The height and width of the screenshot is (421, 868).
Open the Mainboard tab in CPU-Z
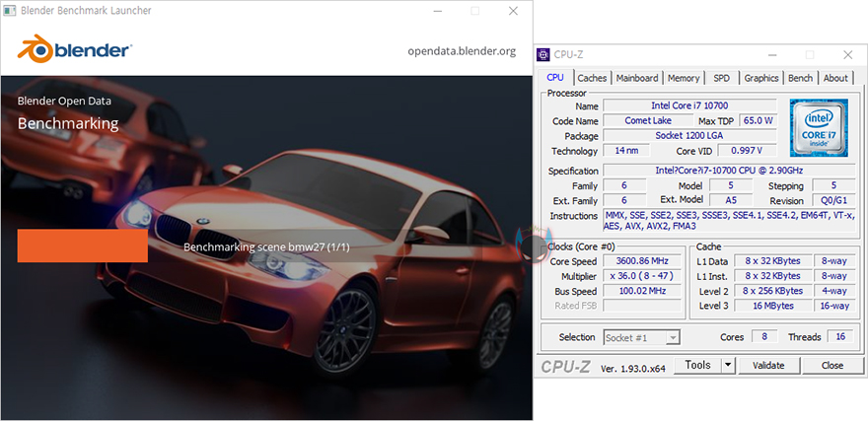(637, 78)
